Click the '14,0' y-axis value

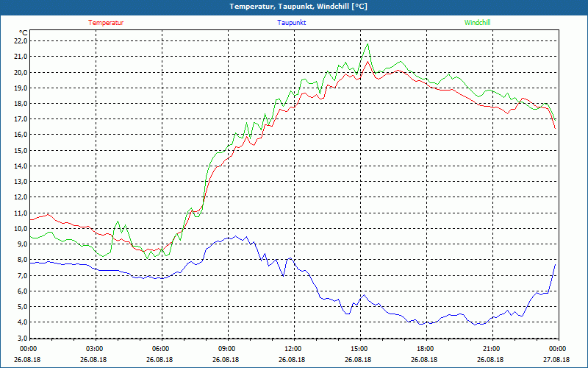[x=21, y=166]
